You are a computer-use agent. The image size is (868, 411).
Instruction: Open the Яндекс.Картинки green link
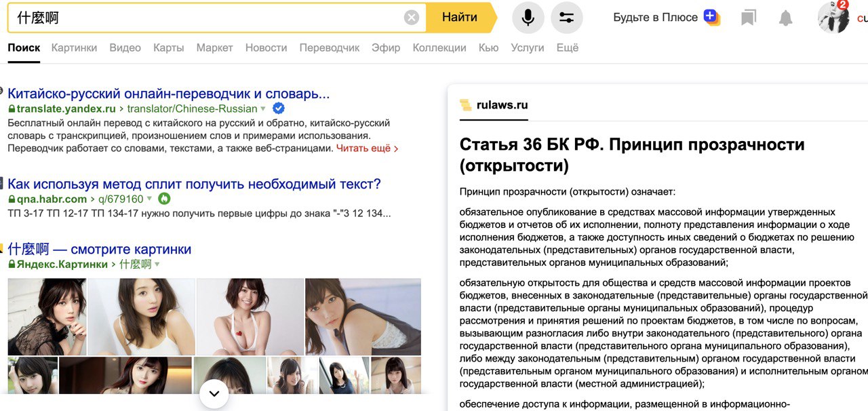[x=62, y=264]
